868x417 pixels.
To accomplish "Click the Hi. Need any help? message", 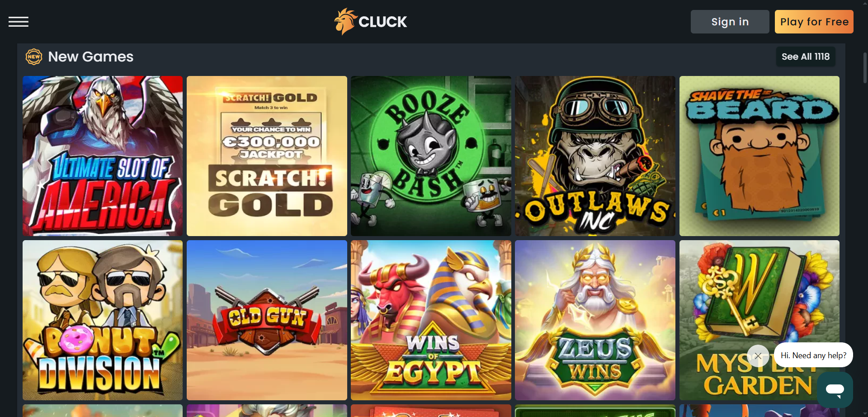I will 813,355.
